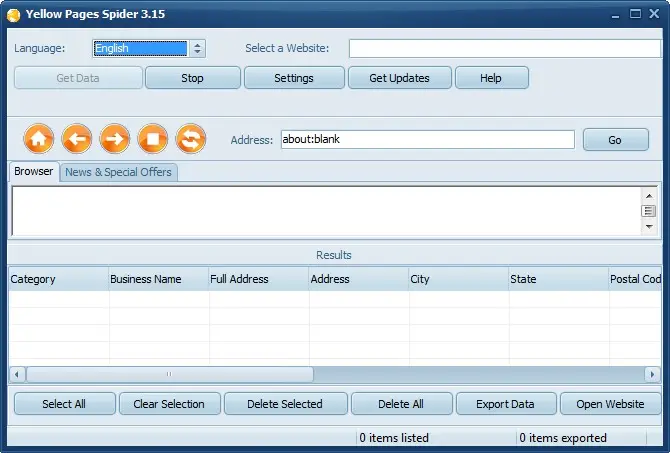Minimize the Yellow Pages Spider window
The width and height of the screenshot is (670, 453).
click(615, 15)
